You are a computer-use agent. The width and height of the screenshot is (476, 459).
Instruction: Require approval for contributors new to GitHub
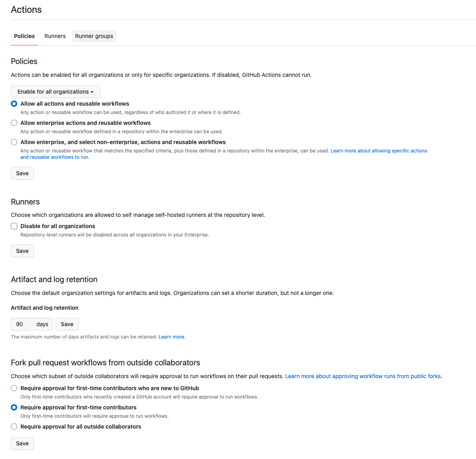[x=14, y=388]
